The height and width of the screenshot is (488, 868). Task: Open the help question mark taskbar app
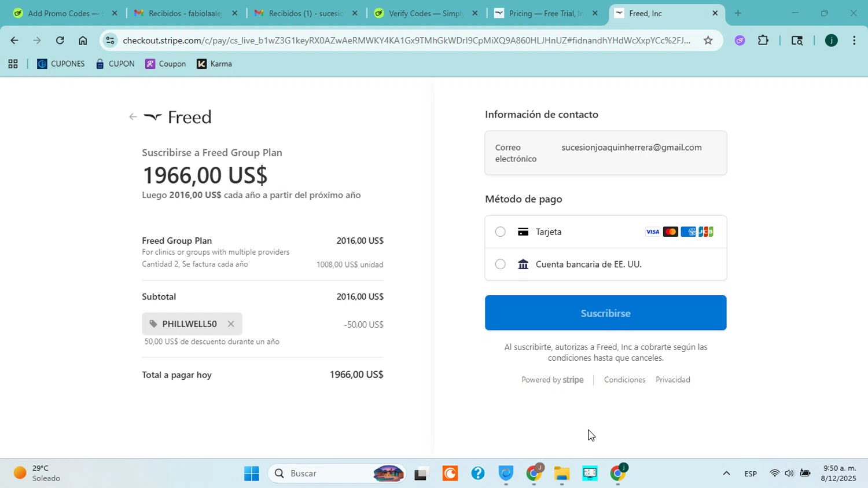pos(478,474)
